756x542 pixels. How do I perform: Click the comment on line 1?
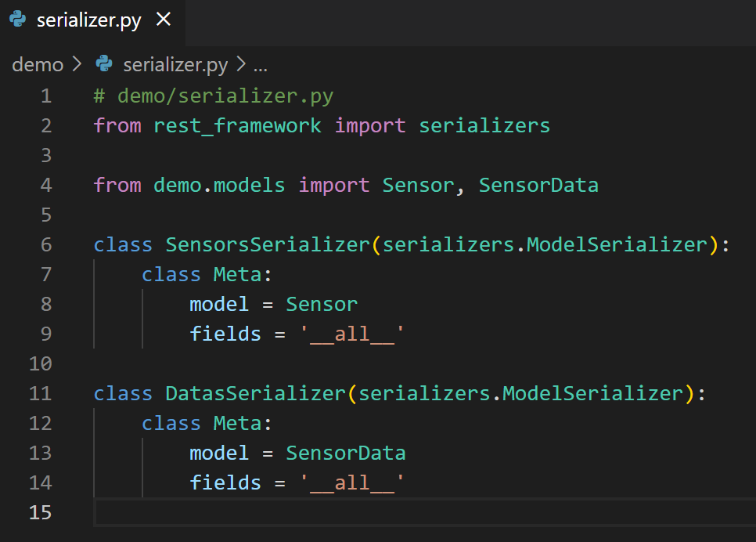tap(214, 96)
